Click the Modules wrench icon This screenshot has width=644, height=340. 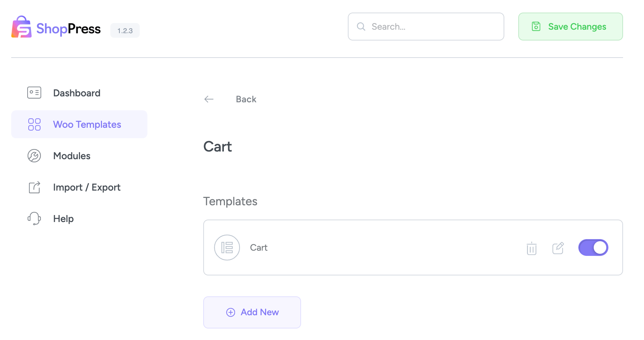point(34,156)
